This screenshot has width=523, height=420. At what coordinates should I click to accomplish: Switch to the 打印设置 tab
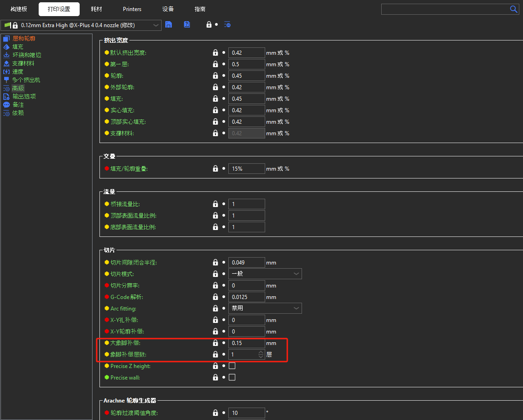(59, 9)
